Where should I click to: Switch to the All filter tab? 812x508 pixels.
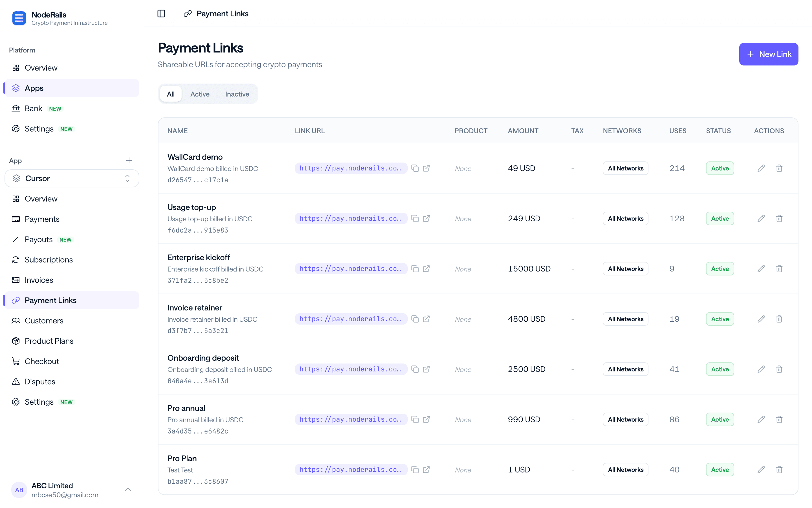(x=171, y=94)
